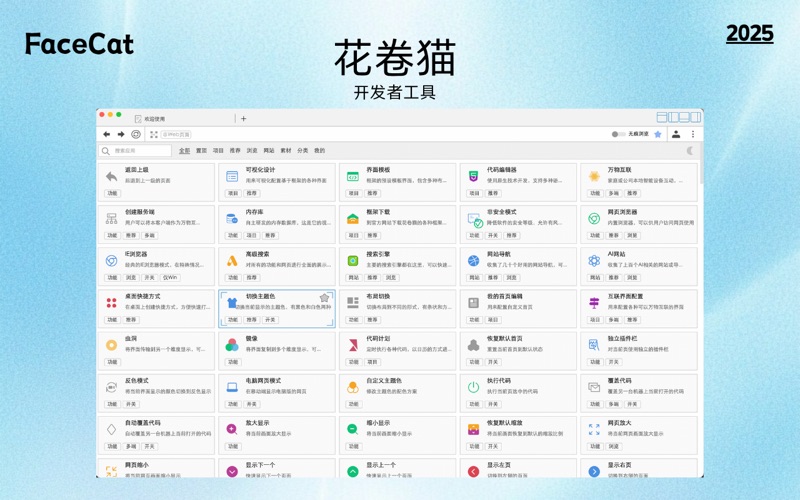This screenshot has width=800, height=500.
Task: Click the 放大显示 magnifier plus icon
Action: [x=232, y=430]
